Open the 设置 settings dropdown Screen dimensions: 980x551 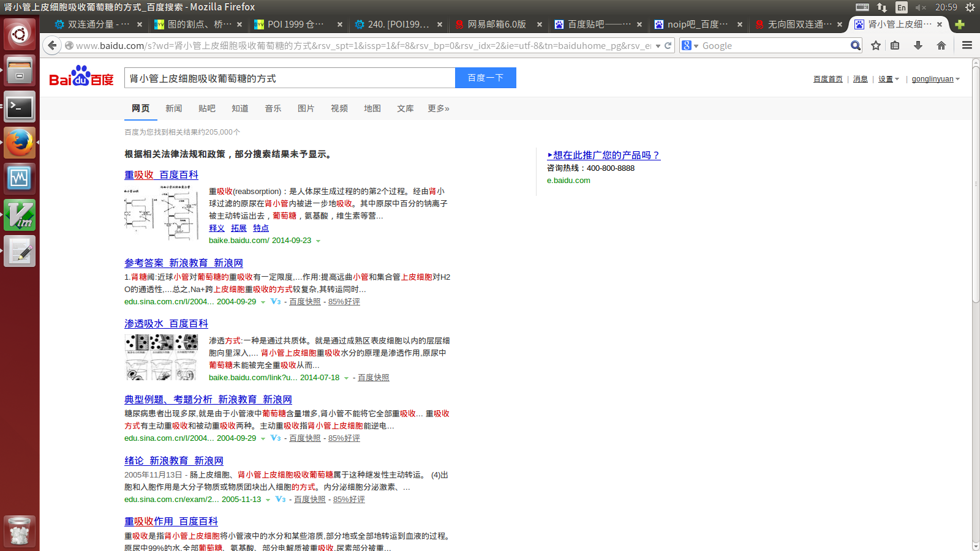click(x=889, y=79)
